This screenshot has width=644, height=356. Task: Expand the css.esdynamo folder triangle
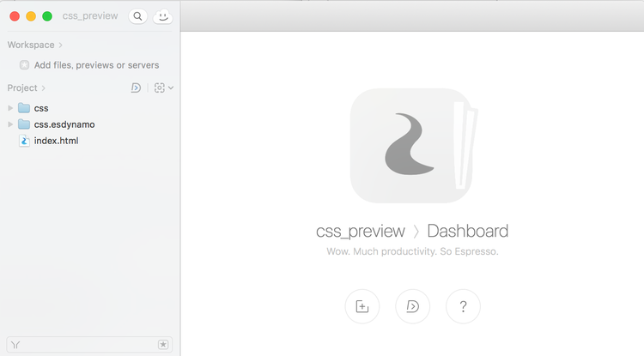(x=10, y=124)
